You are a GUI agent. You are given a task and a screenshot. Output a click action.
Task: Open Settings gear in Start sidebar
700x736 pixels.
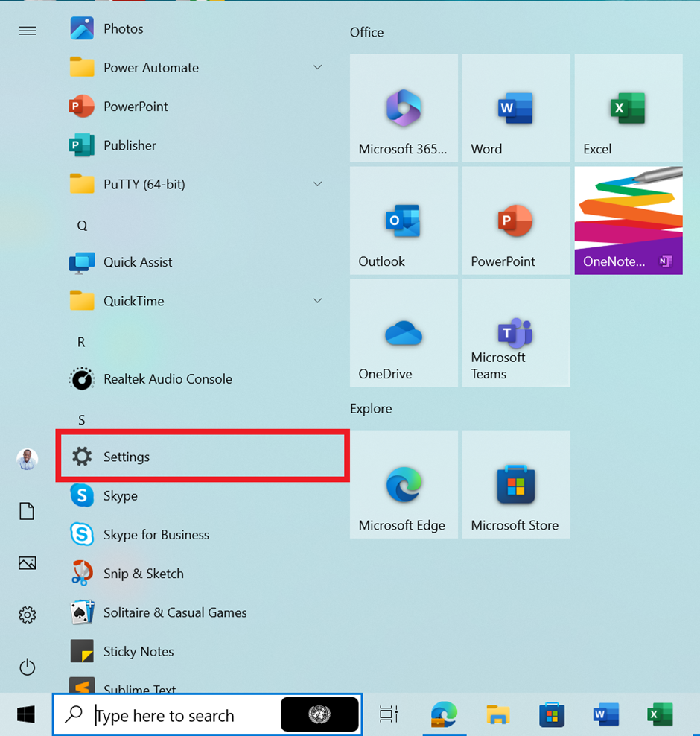pos(28,615)
